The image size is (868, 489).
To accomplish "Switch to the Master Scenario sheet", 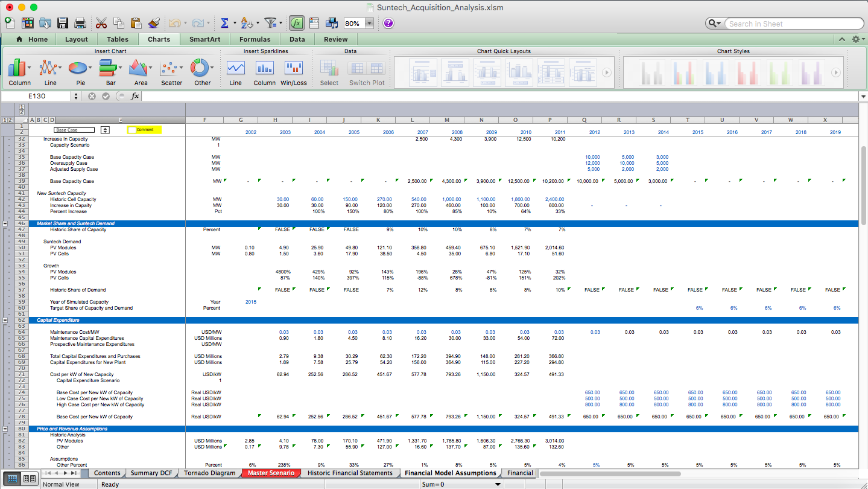I will (271, 473).
